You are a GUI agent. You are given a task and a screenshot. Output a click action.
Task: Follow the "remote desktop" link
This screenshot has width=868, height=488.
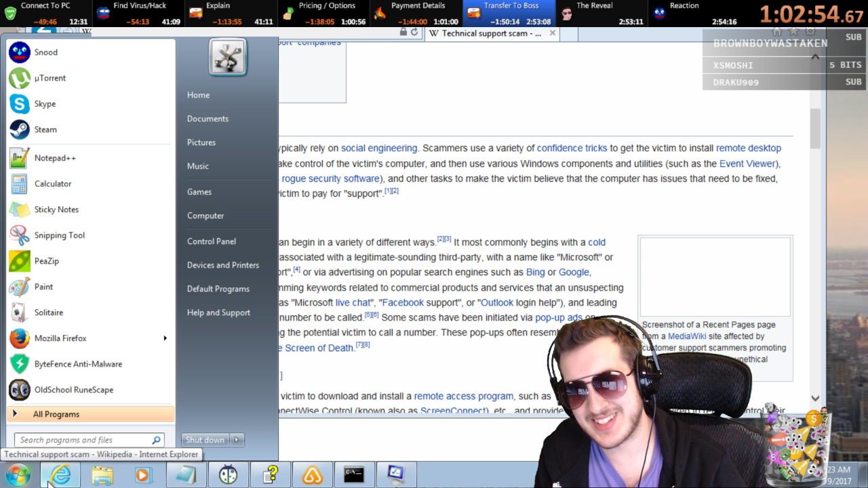click(749, 148)
